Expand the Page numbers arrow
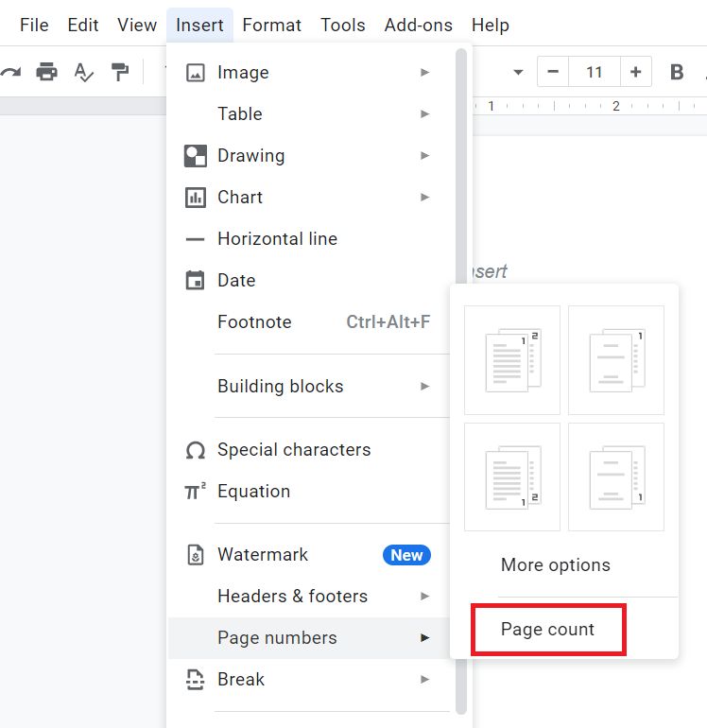 click(x=424, y=638)
